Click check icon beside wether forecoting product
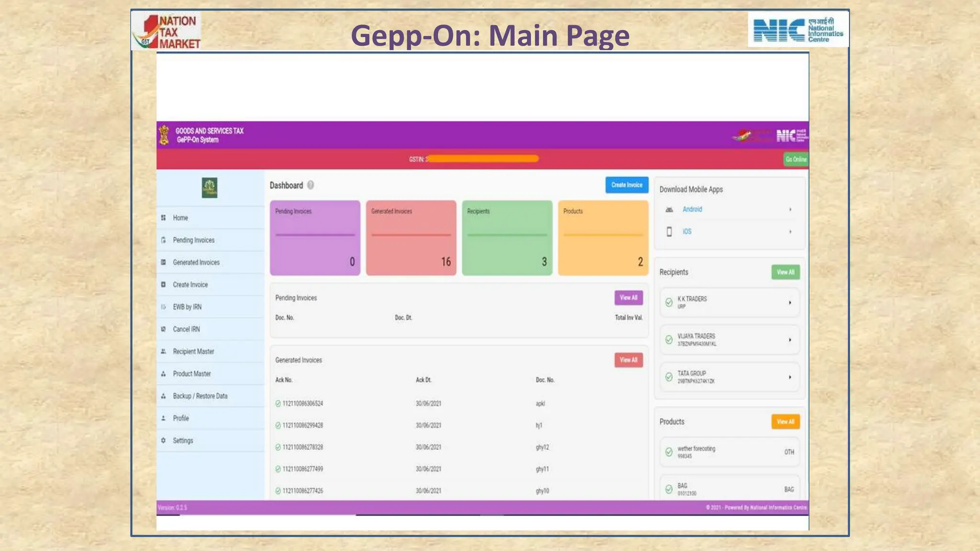The height and width of the screenshot is (551, 980). pyautogui.click(x=669, y=452)
